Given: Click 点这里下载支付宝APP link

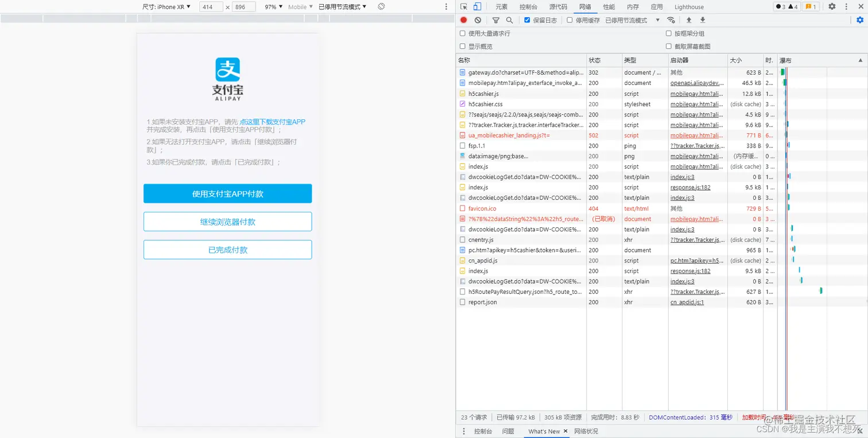Looking at the screenshot, I should [x=273, y=122].
